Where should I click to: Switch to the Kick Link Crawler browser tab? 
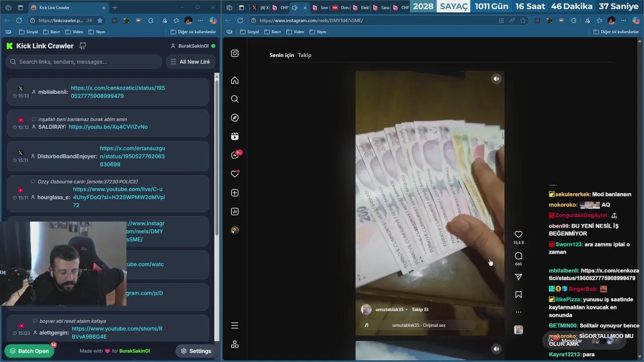point(68,8)
